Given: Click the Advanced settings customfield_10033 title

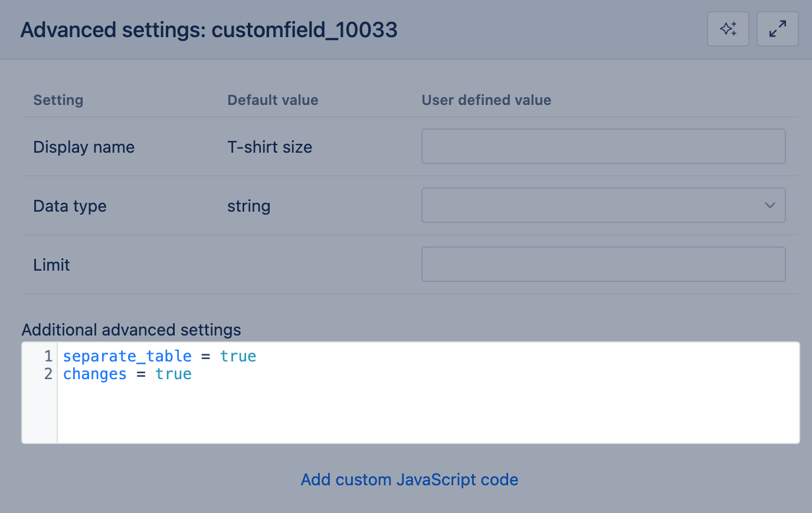Looking at the screenshot, I should (x=209, y=30).
